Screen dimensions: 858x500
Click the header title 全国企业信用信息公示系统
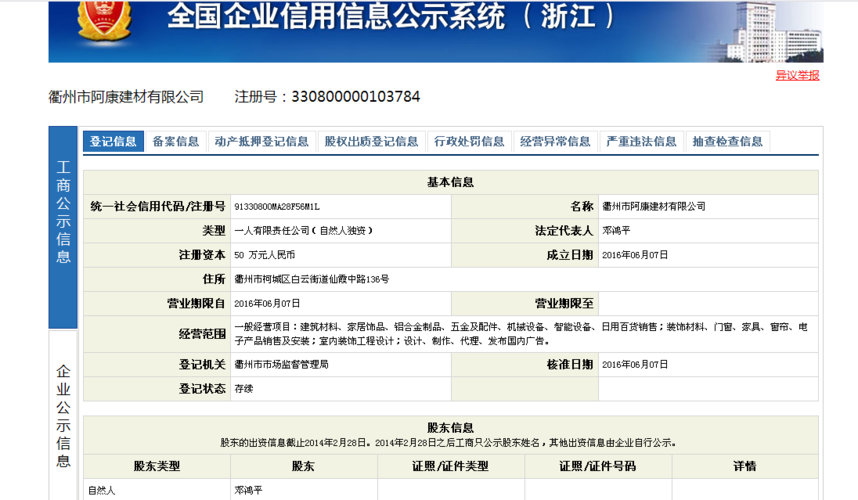(336, 16)
